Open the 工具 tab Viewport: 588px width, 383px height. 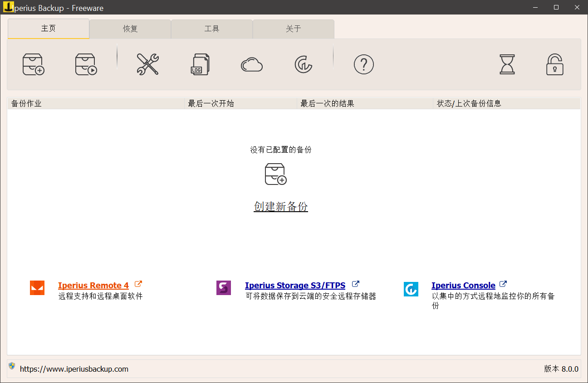click(212, 29)
